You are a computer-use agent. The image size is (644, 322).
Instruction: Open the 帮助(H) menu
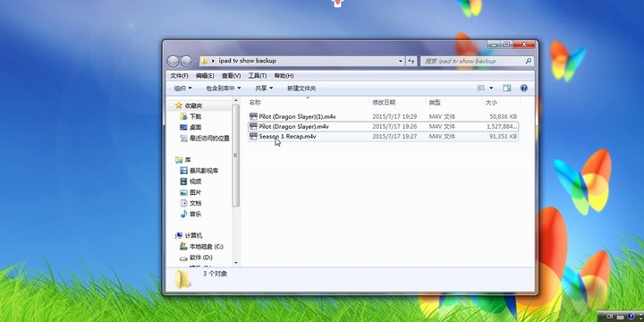pyautogui.click(x=284, y=75)
